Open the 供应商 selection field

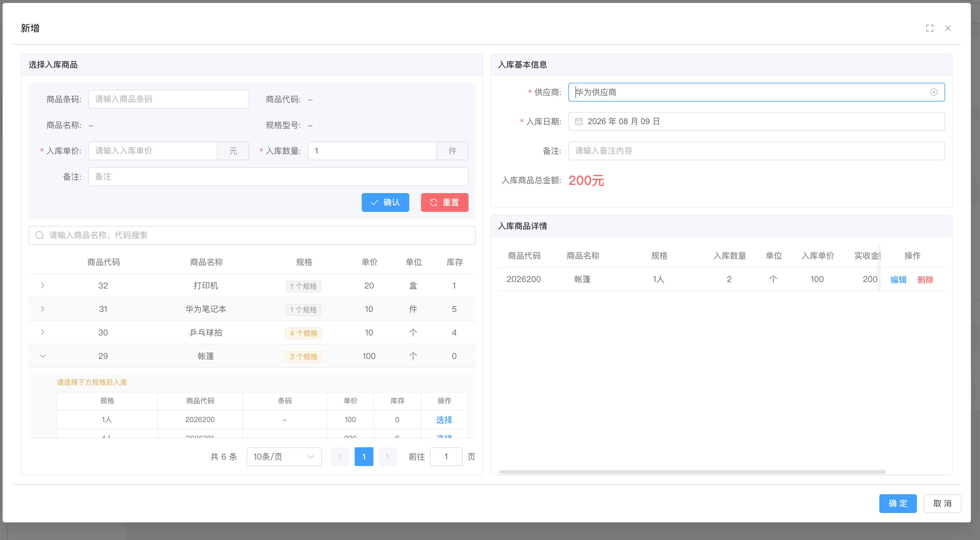(756, 92)
